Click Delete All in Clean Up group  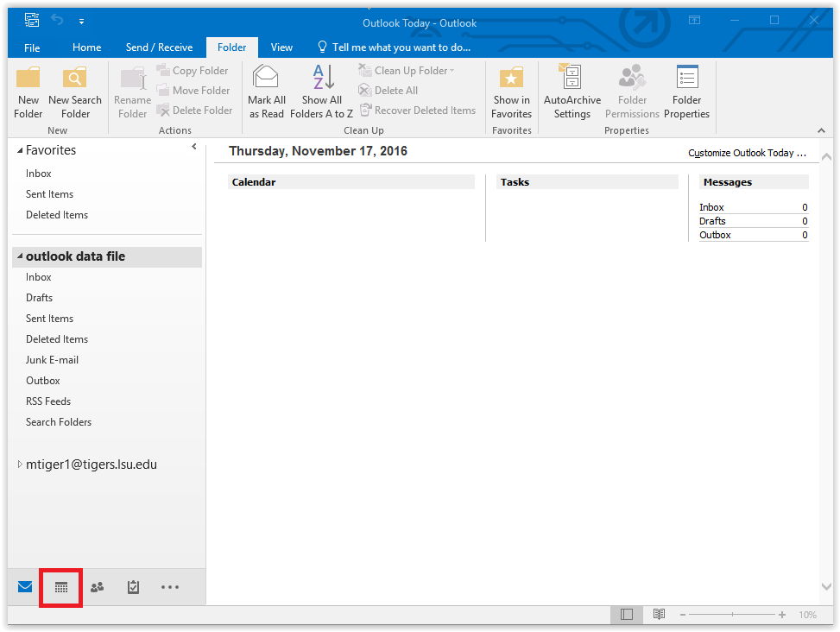[x=388, y=91]
